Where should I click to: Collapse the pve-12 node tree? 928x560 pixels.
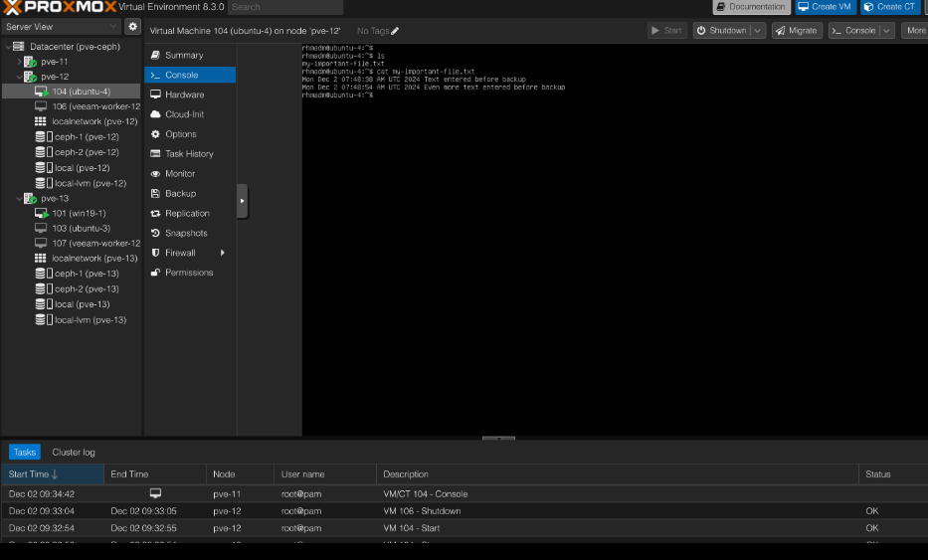pyautogui.click(x=19, y=77)
